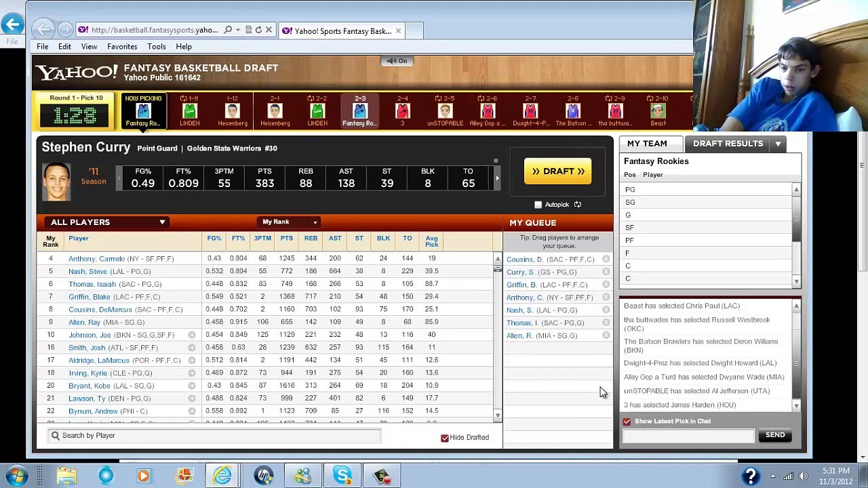Click the Heisenberg 1-12 pick avatar

pos(233,110)
